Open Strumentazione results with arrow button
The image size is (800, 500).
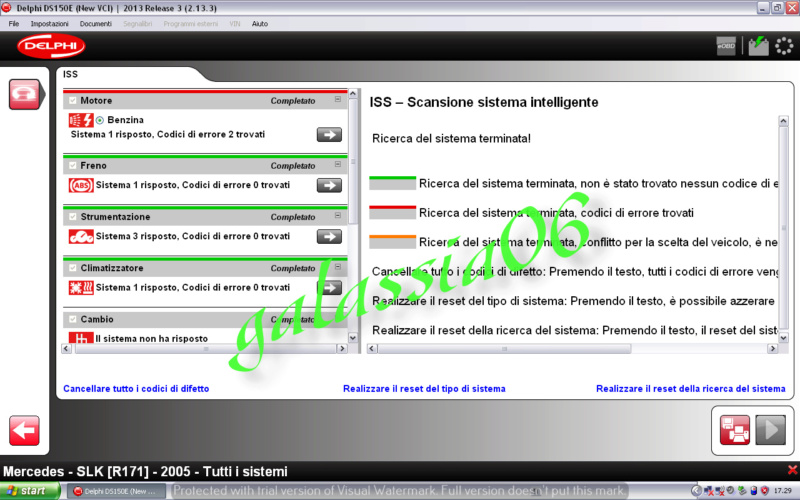[x=329, y=236]
